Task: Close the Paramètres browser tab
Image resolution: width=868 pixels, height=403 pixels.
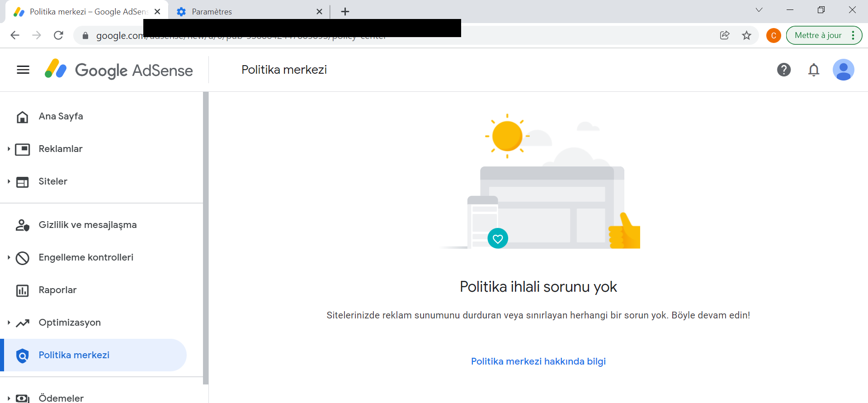Action: click(x=320, y=12)
